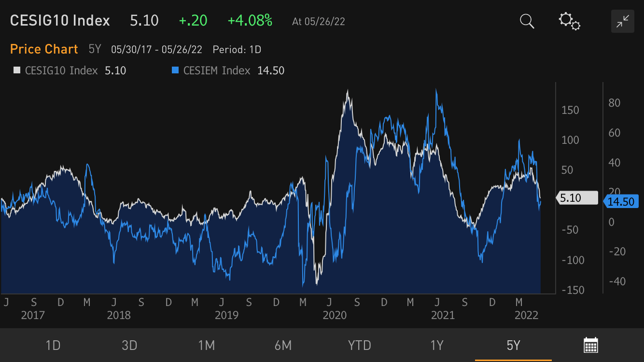Select the 1D time range tab
The height and width of the screenshot is (362, 644).
pyautogui.click(x=53, y=346)
